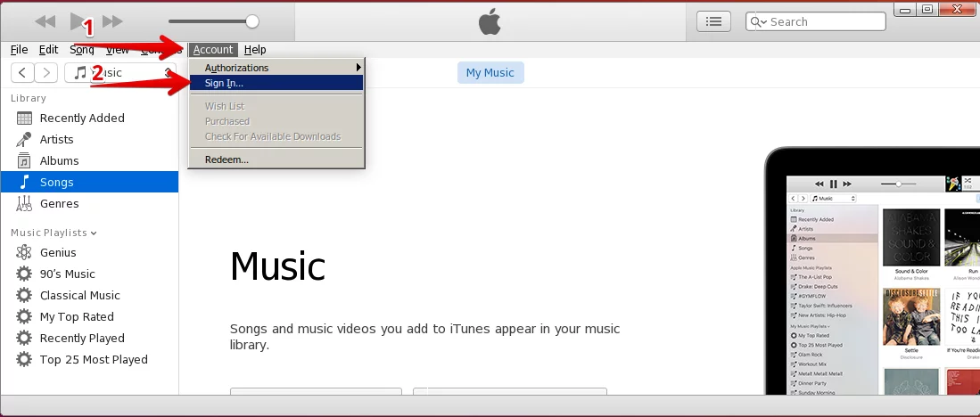Click the fast forward next track icon
This screenshot has height=417, width=980.
point(112,22)
